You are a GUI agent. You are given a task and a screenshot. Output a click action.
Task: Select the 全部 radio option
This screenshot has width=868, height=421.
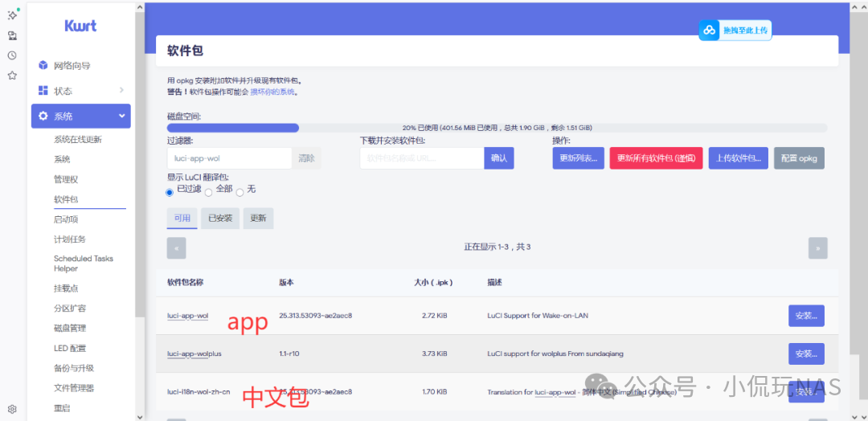tap(209, 193)
